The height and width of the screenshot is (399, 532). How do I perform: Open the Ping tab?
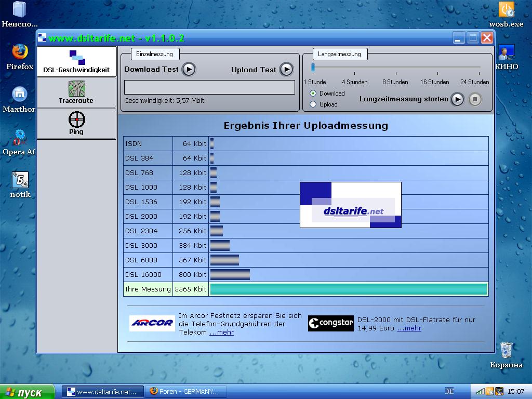click(76, 123)
